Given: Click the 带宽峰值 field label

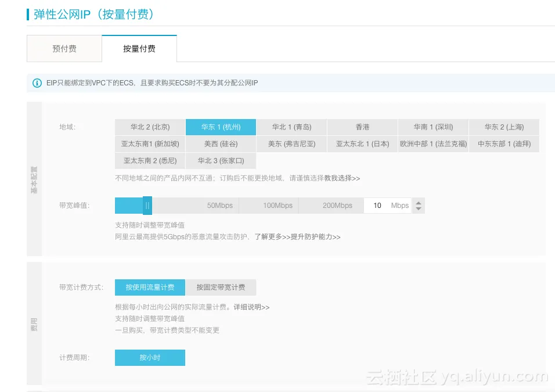Looking at the screenshot, I should pos(74,206).
